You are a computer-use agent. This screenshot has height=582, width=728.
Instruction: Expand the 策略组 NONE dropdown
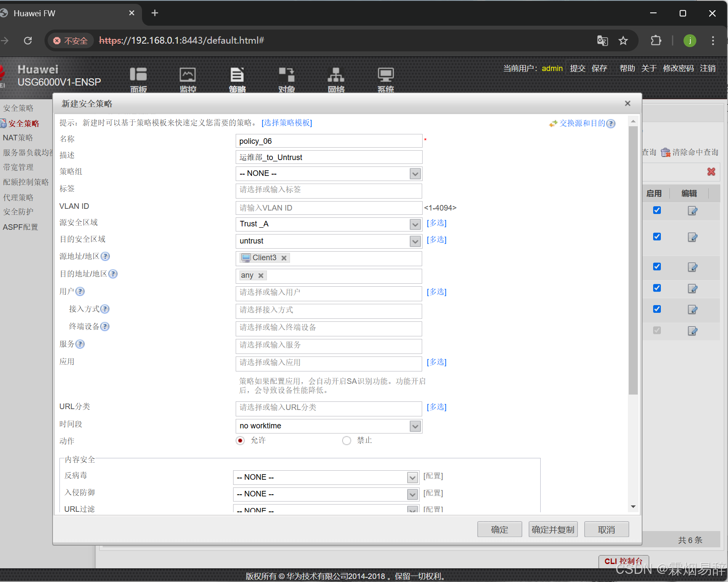pos(415,174)
